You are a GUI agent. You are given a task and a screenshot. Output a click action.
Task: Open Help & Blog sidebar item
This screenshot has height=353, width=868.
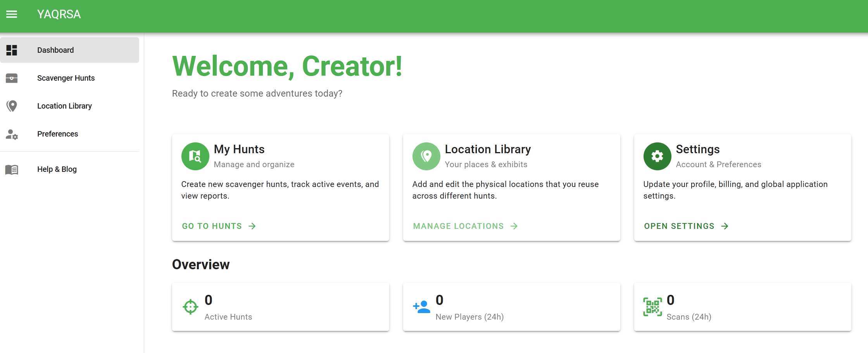[57, 169]
